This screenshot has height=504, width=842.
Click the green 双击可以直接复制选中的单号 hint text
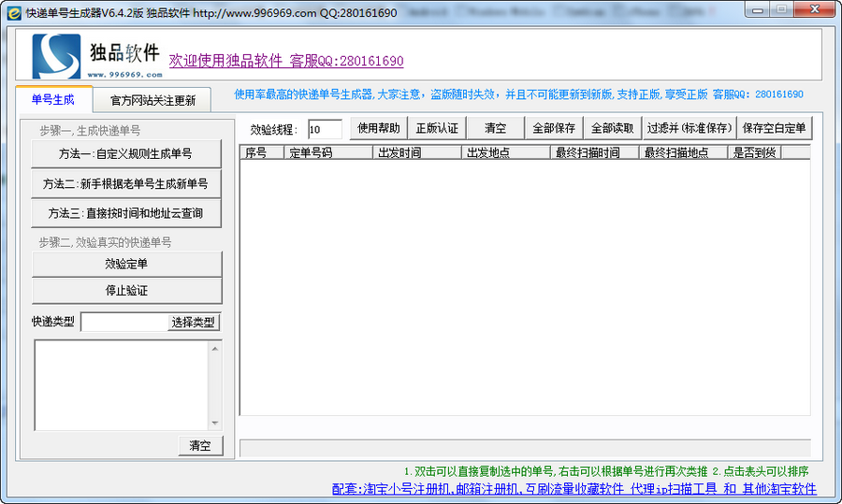[x=605, y=471]
